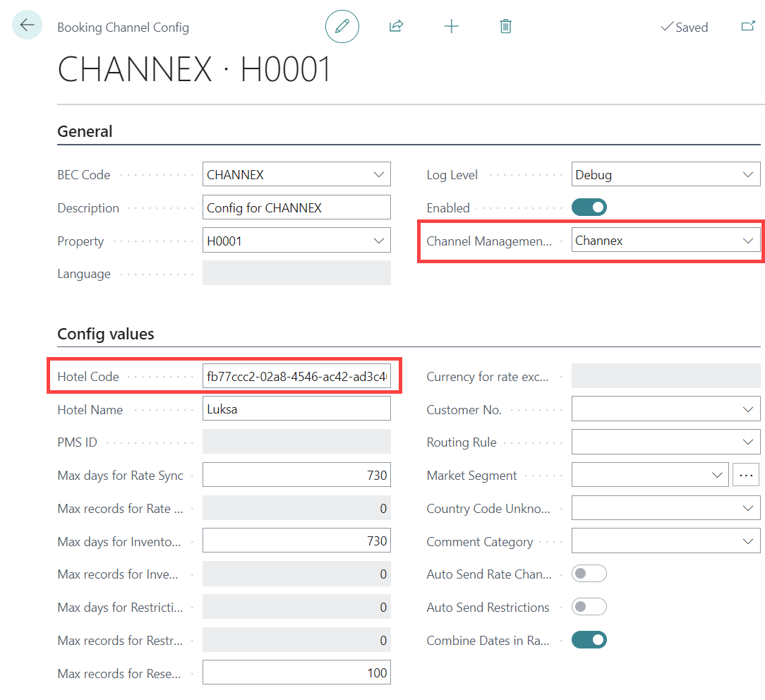This screenshot has width=765, height=700.
Task: Edit the Description field
Action: (296, 207)
